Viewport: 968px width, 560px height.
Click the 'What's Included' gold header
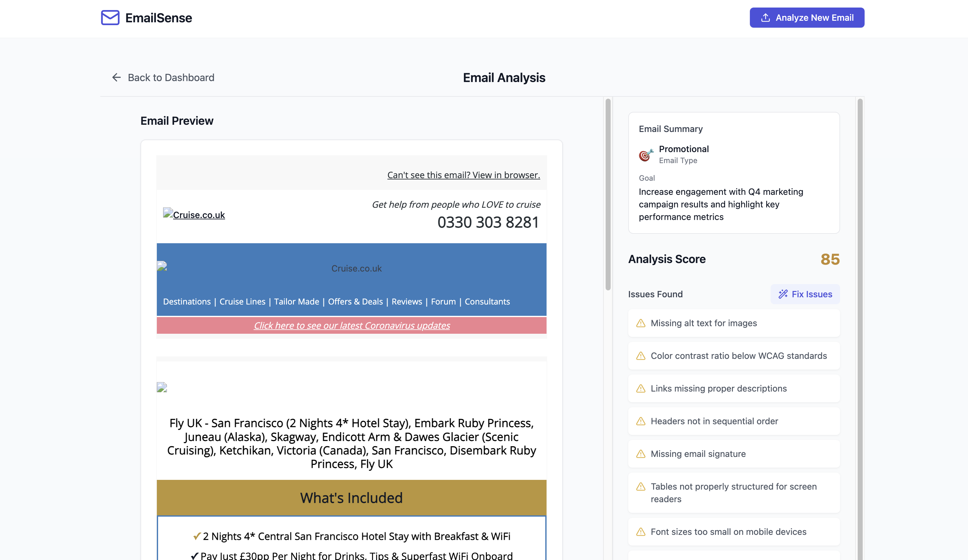pyautogui.click(x=351, y=497)
